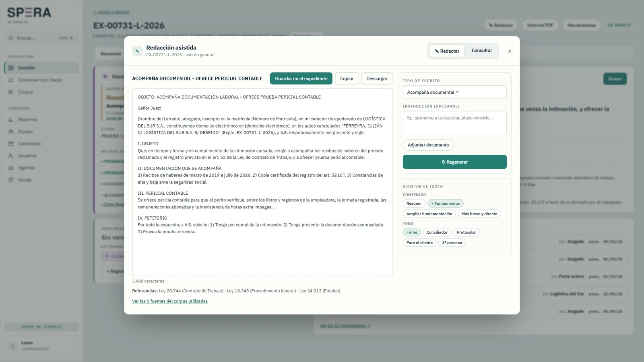Viewport: 644px width, 362px height.
Task: Open Herramientas in the background header
Action: coord(582,25)
